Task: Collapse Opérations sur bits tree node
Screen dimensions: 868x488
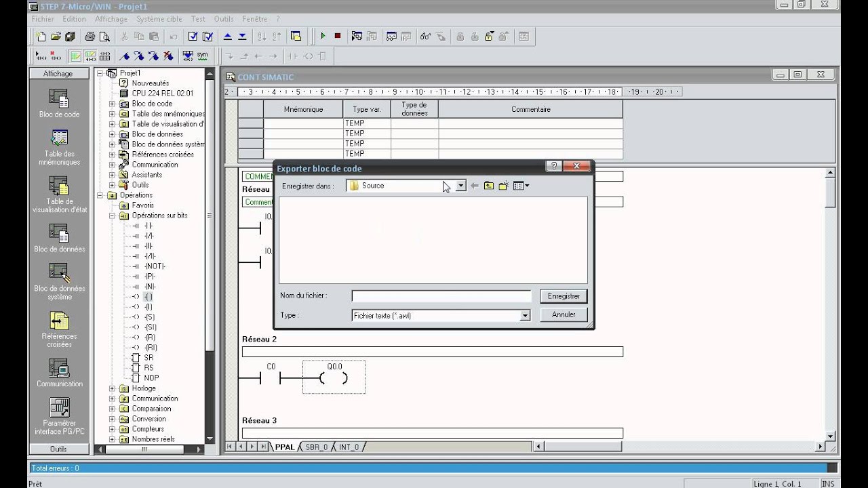Action: (x=113, y=216)
